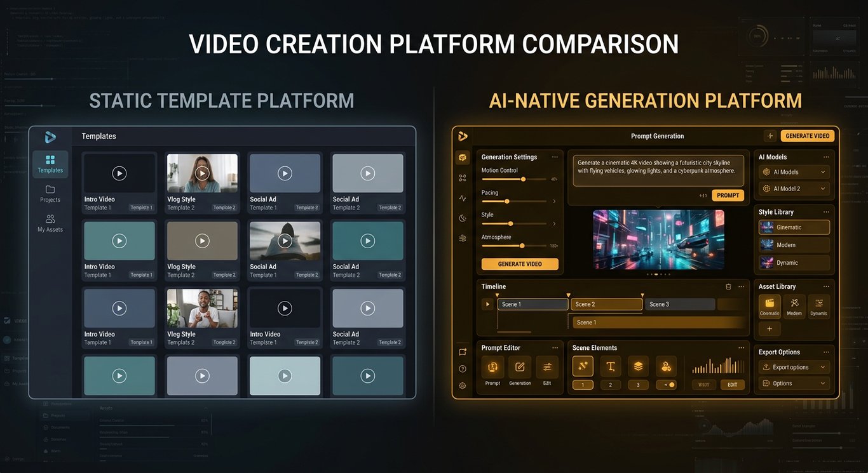Expand the AI Model 2 dropdown
Viewport: 868px width, 473px height.
pyautogui.click(x=794, y=187)
